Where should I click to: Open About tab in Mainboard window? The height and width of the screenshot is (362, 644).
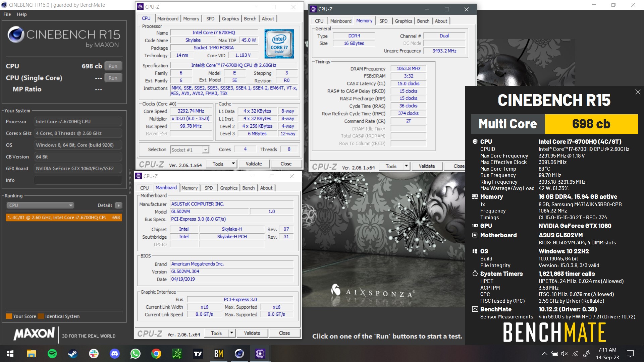[266, 188]
